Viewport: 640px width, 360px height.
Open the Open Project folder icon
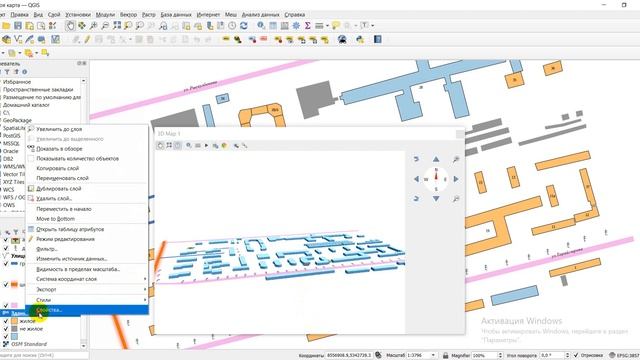point(6,26)
